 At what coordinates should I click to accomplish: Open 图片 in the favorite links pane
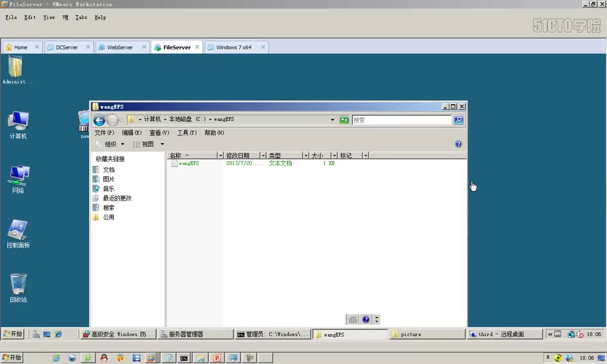104,179
